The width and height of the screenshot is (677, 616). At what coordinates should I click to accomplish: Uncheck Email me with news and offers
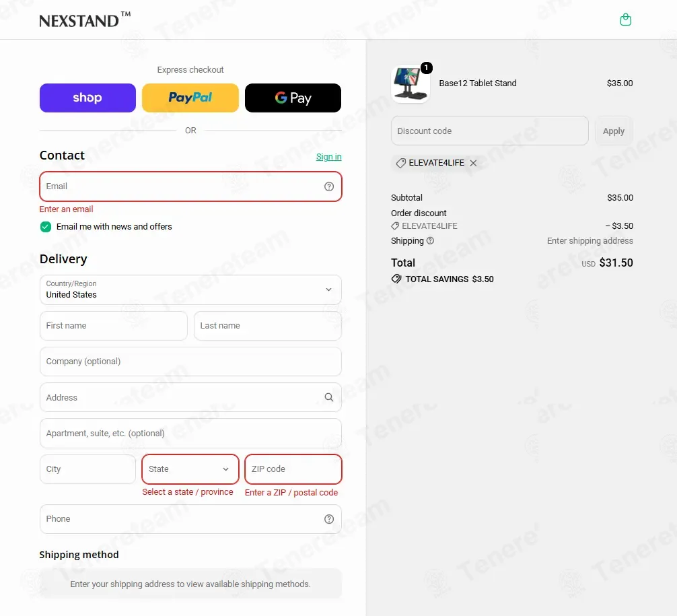[45, 227]
